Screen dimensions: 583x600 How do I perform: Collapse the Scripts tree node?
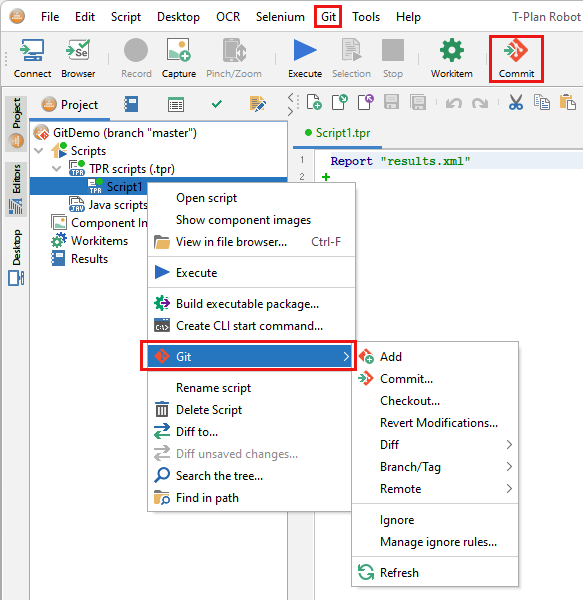click(x=39, y=150)
